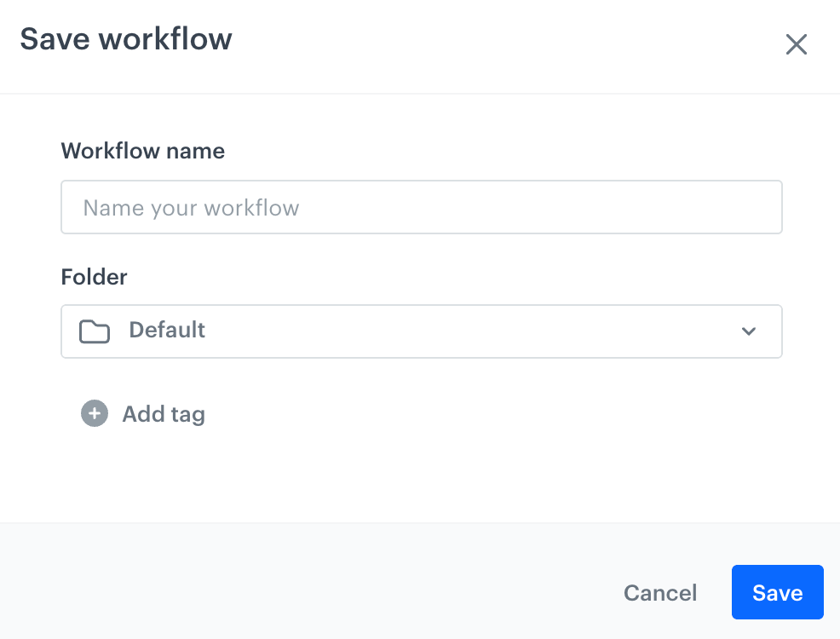Viewport: 840px width, 639px height.
Task: Click the Name your workflow input field
Action: point(421,207)
